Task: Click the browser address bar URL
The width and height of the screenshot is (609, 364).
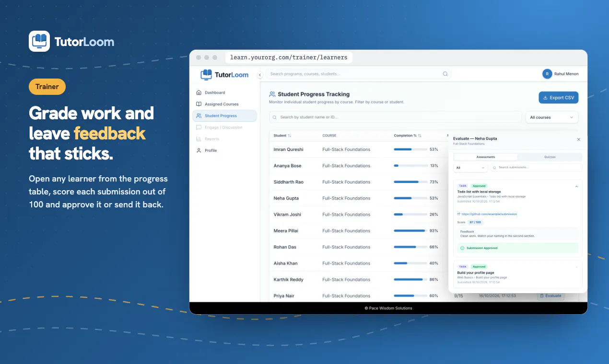Action: (289, 57)
